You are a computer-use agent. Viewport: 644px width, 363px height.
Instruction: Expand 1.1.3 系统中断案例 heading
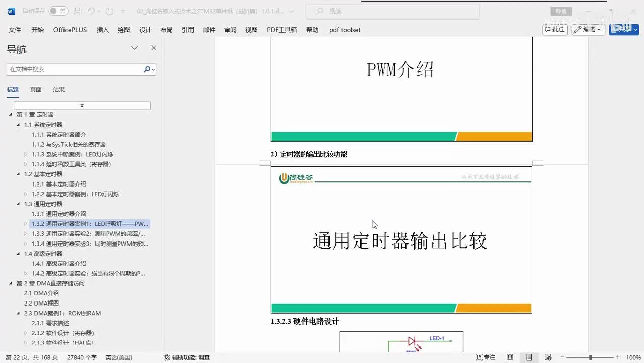tap(26, 154)
